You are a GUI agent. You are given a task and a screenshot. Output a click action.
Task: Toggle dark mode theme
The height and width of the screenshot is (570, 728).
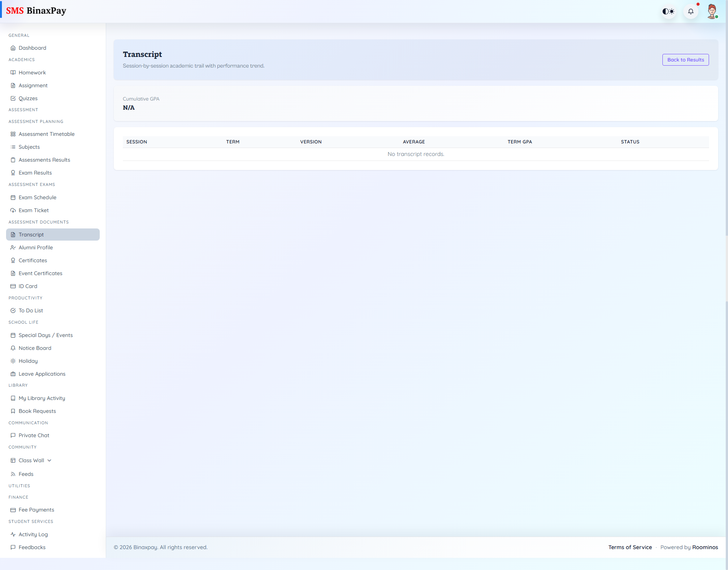click(x=668, y=11)
